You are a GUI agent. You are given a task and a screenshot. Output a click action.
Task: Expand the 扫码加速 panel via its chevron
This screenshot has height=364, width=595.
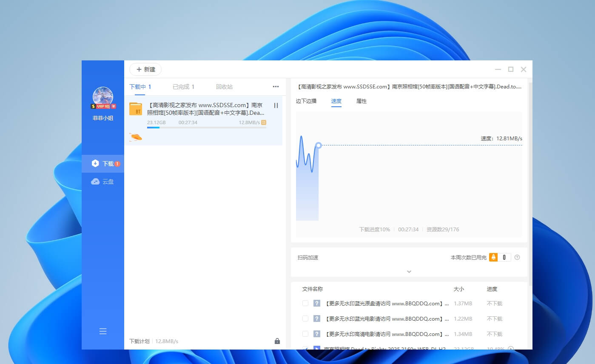pos(409,271)
